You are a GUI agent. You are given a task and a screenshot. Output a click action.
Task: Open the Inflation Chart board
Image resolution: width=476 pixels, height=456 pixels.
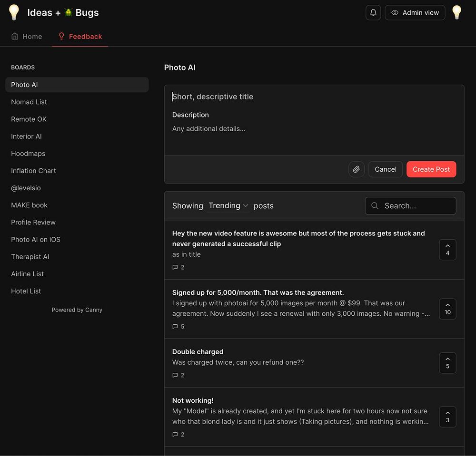click(x=33, y=171)
